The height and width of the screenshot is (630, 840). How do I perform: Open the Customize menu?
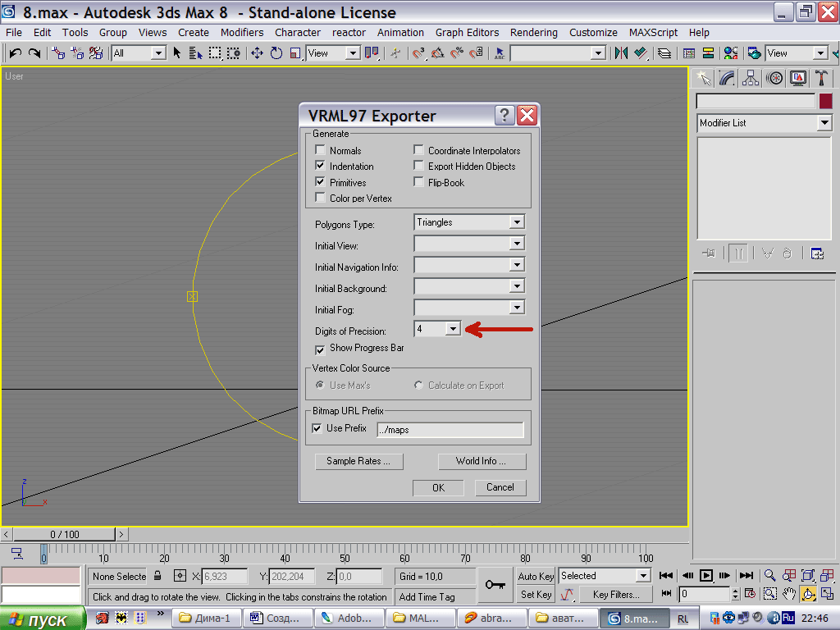point(593,33)
